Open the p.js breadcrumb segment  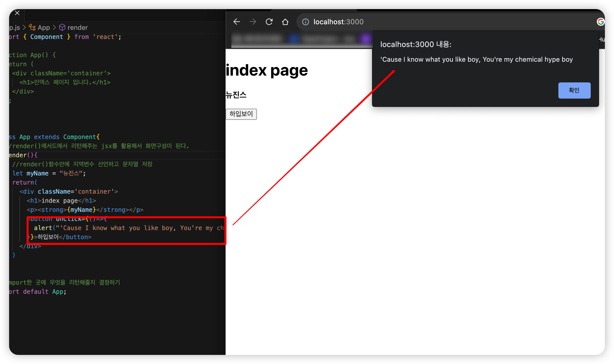click(x=14, y=28)
